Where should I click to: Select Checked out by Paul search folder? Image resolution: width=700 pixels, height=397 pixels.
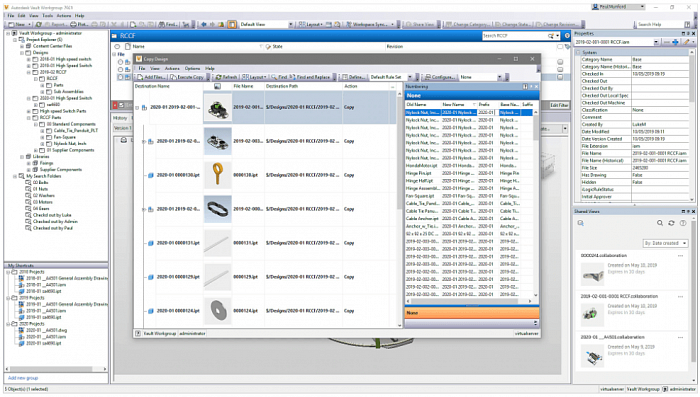pyautogui.click(x=52, y=228)
